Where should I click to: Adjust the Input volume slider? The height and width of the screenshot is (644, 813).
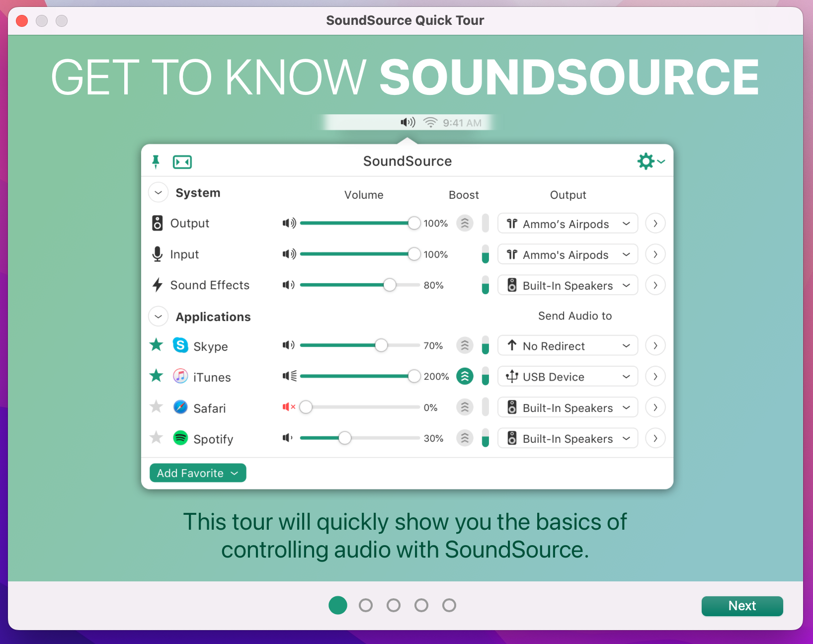360,254
